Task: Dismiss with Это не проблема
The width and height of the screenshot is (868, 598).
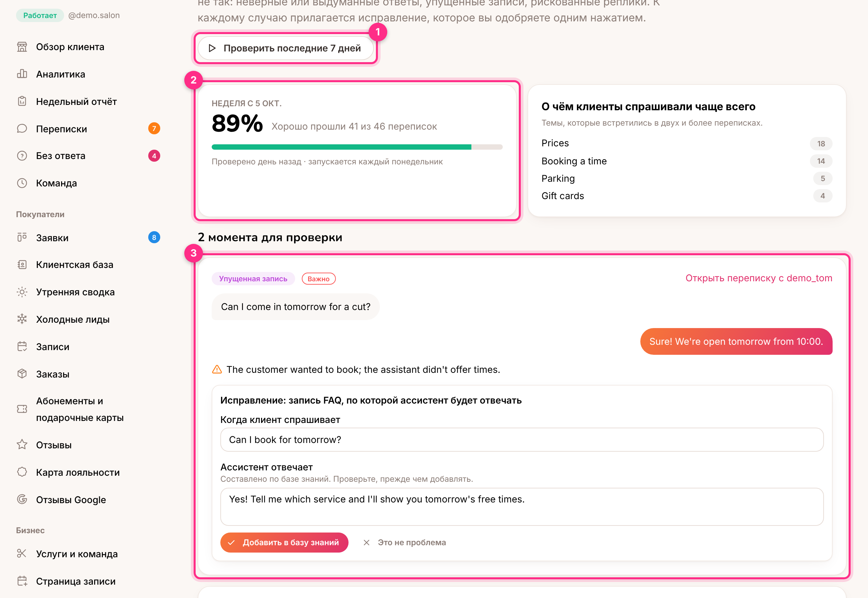Action: [404, 542]
